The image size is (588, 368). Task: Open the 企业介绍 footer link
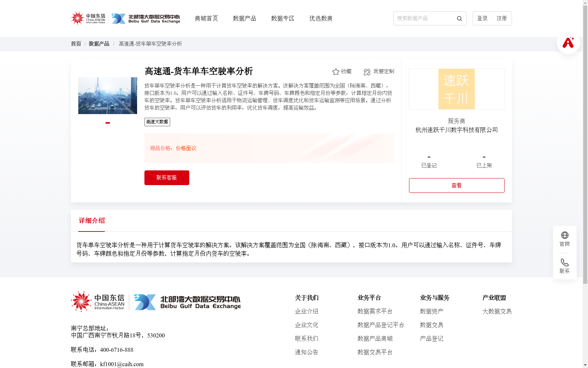coord(306,311)
